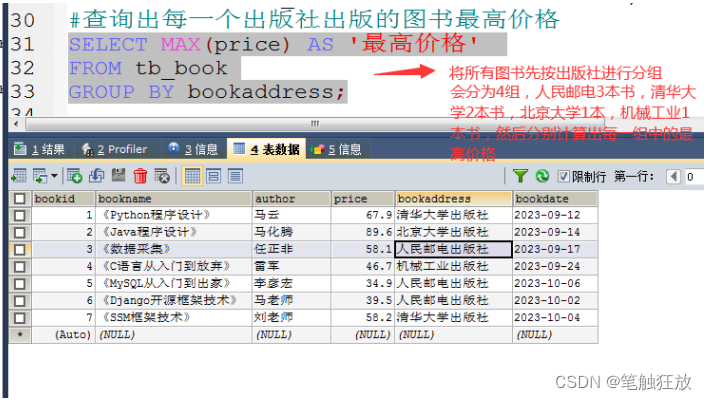The width and height of the screenshot is (707, 400).
Task: Select the 《SSM框架技术》 cell
Action: coord(174,318)
